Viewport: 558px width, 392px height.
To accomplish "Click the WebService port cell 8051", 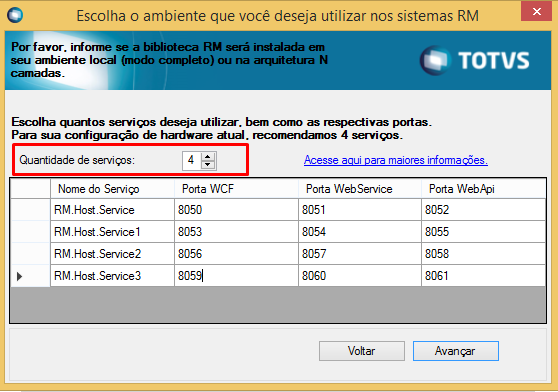I will 359,210.
